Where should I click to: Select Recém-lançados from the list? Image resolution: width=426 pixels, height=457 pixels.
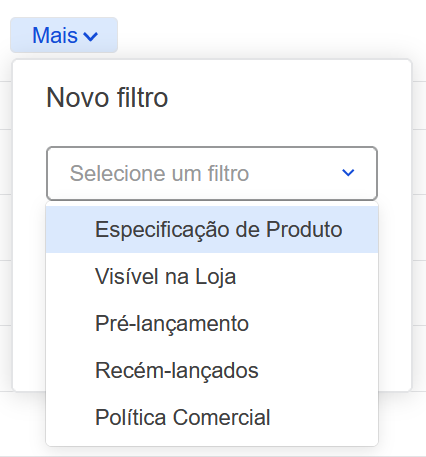pyautogui.click(x=212, y=370)
